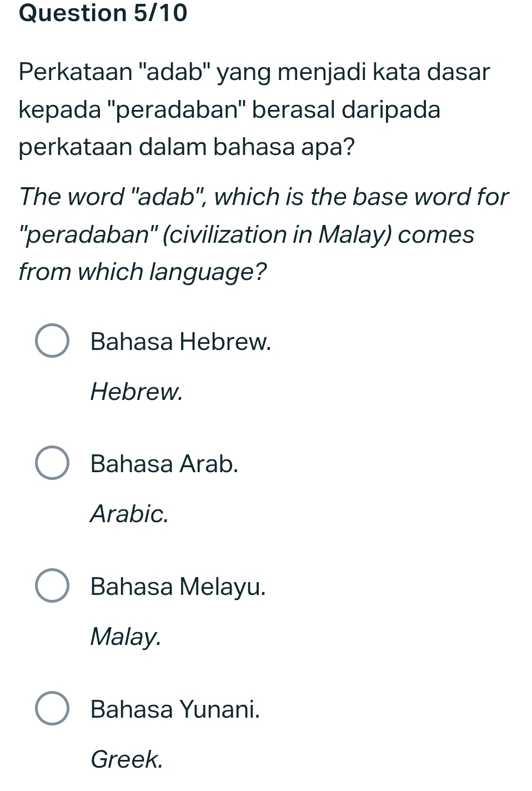Viewport: 532px width, 791px height.
Task: Click the italic "Arabic." translation text
Action: pos(129,513)
